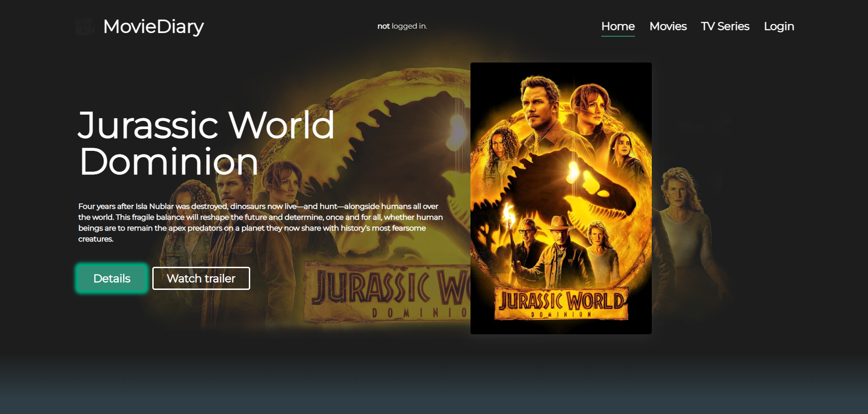The height and width of the screenshot is (414, 868).
Task: Click the 'not logged in' status text
Action: pos(402,26)
